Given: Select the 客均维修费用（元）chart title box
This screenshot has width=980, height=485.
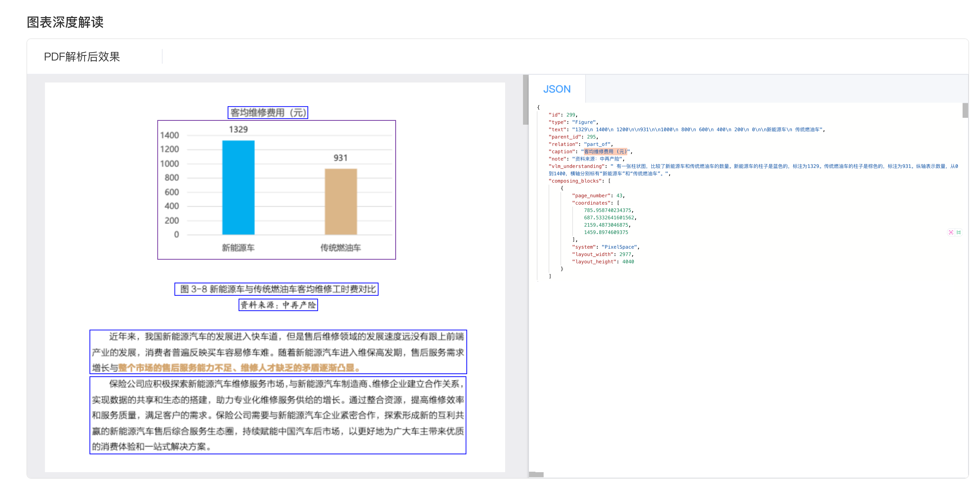Looking at the screenshot, I should (x=267, y=113).
